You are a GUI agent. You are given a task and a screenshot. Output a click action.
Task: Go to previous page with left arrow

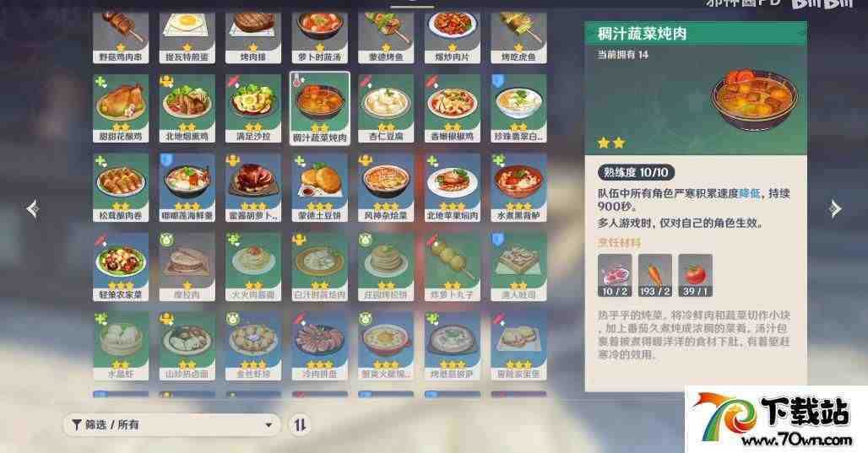tap(33, 208)
